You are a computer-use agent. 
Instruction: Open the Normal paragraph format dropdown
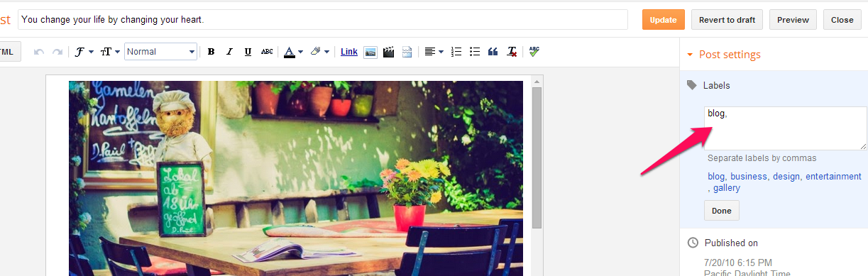click(160, 51)
